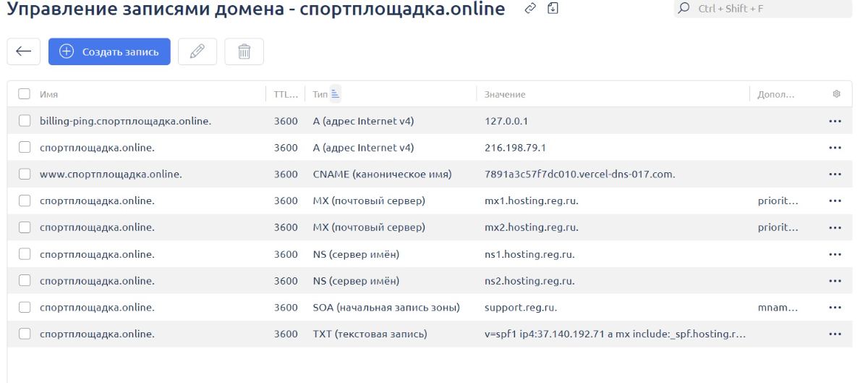Click the priorit... cell in the mx1 row

777,201
